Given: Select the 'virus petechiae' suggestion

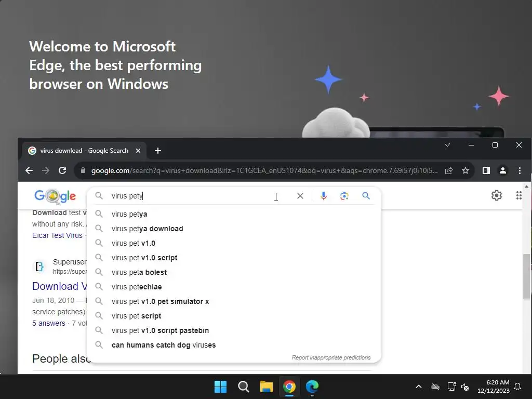Looking at the screenshot, I should click(234, 287).
